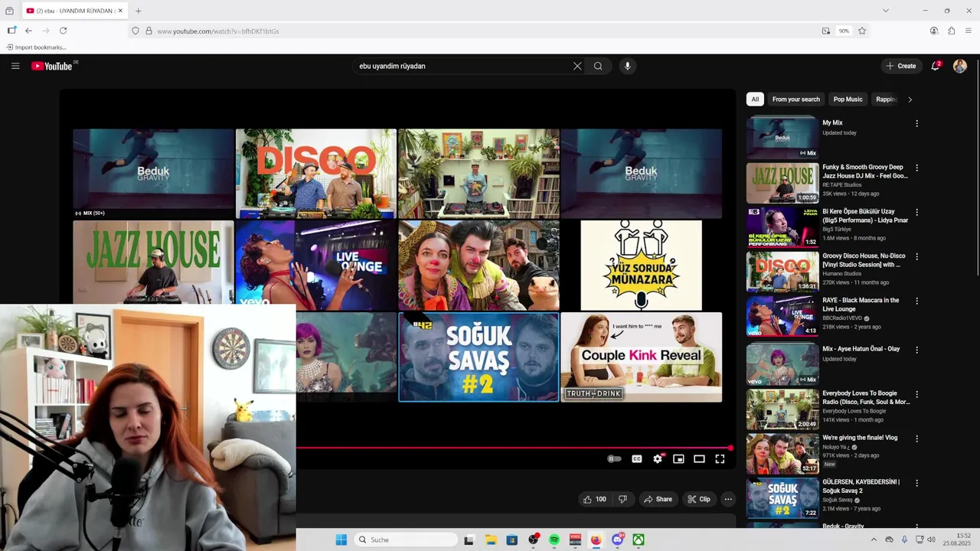Play the YÜZ SORUDA MÜNAZARA endscreen suggestion
The height and width of the screenshot is (551, 980).
coord(642,265)
